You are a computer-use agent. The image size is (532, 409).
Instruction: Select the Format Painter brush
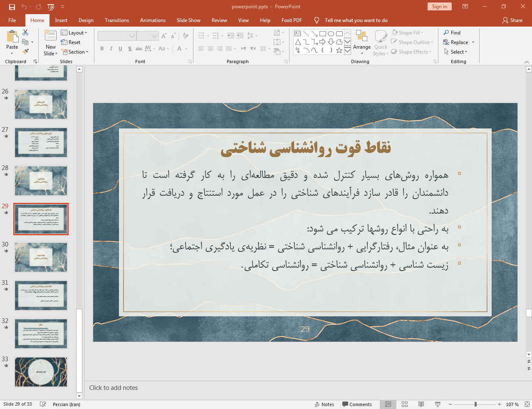[25, 52]
